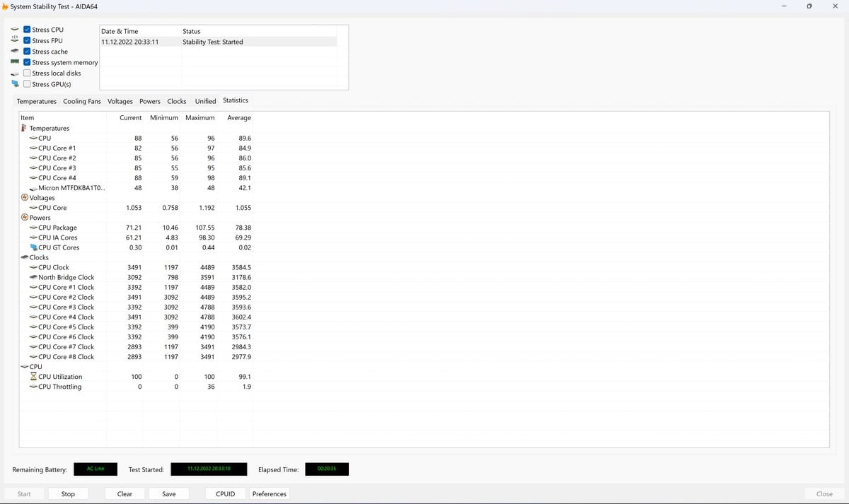Click the icon next to CPU IA Cores
849x504 pixels.
tap(33, 238)
